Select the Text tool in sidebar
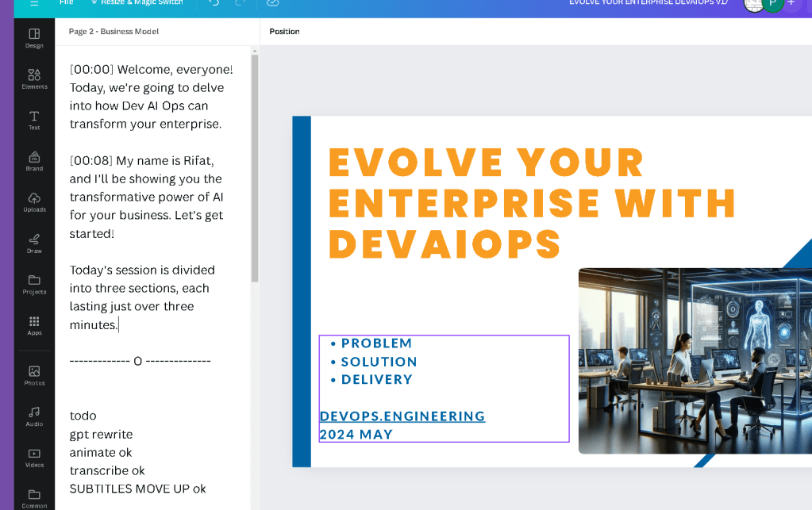Viewport: 812px width, 510px height. (34, 120)
